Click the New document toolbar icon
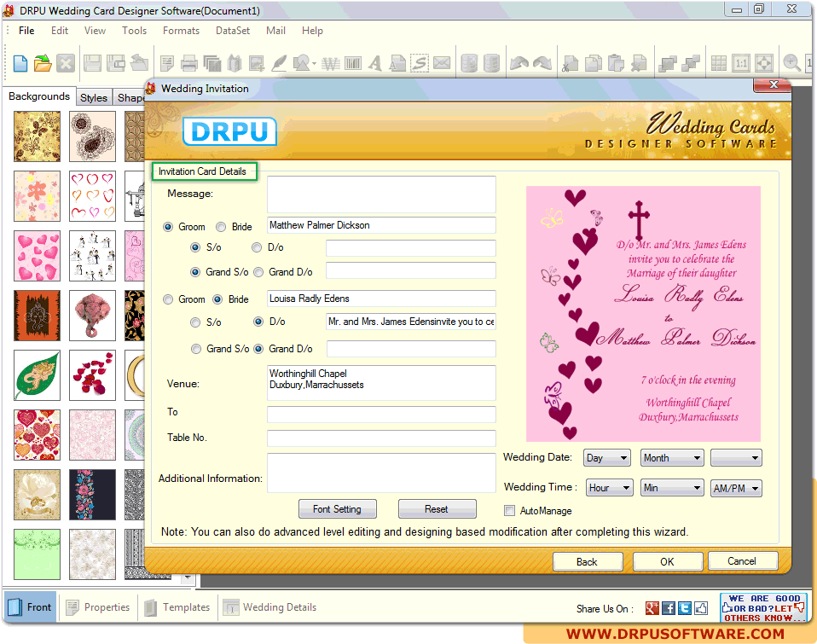The height and width of the screenshot is (644, 817). pos(20,63)
